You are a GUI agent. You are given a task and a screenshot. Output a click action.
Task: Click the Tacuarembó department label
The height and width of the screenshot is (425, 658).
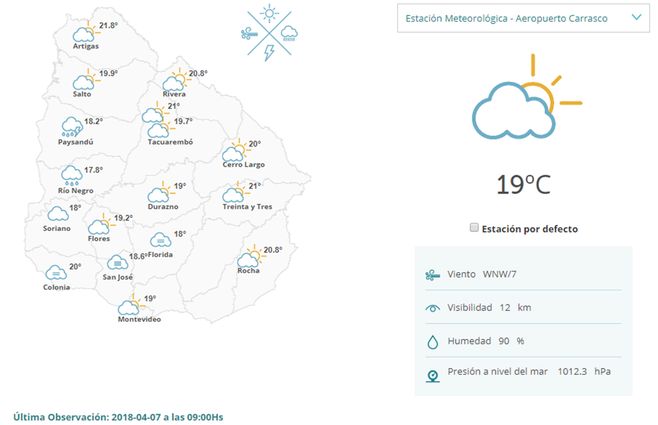click(170, 142)
